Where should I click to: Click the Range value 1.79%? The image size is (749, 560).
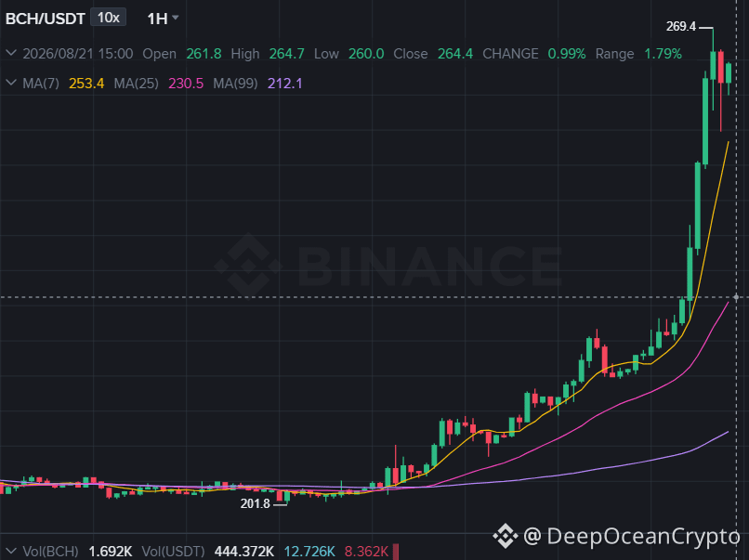(663, 54)
